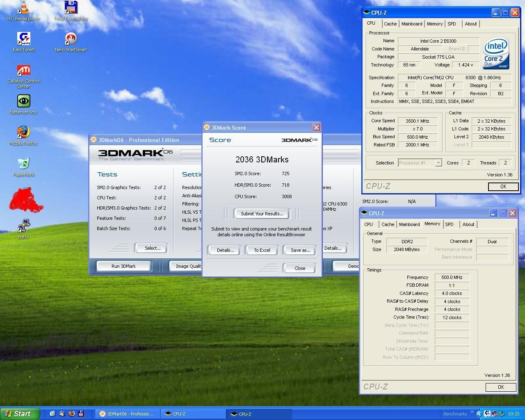
Task: Click Submit Your Results button
Action: pos(262,214)
